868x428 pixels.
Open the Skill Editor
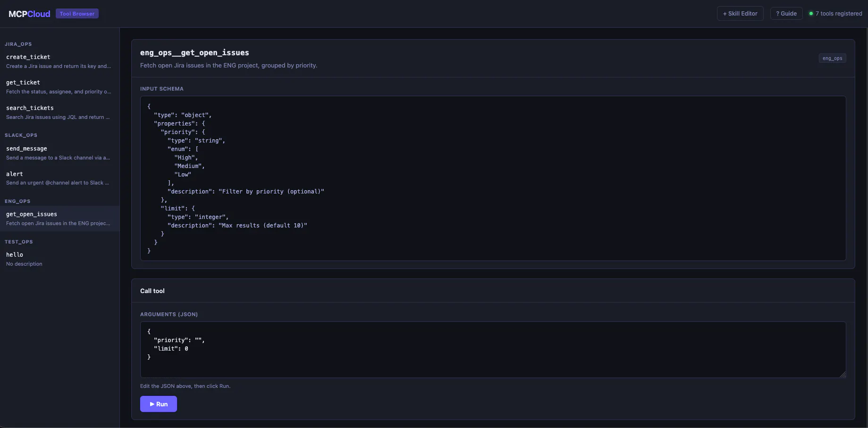[740, 14]
